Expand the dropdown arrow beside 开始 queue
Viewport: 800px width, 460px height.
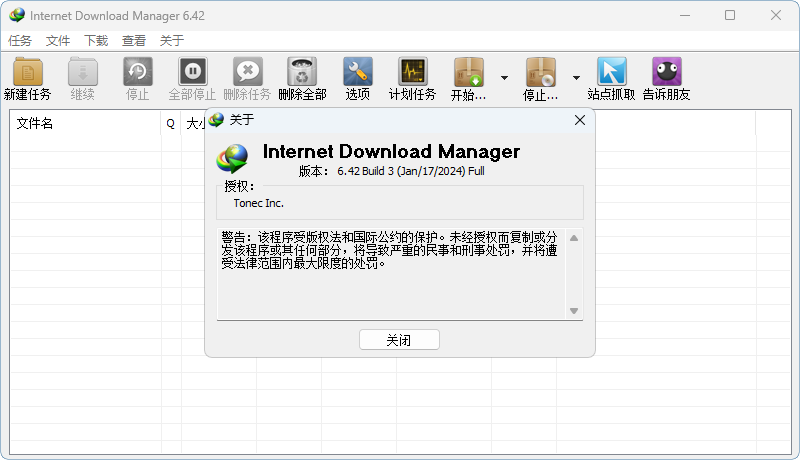(504, 78)
